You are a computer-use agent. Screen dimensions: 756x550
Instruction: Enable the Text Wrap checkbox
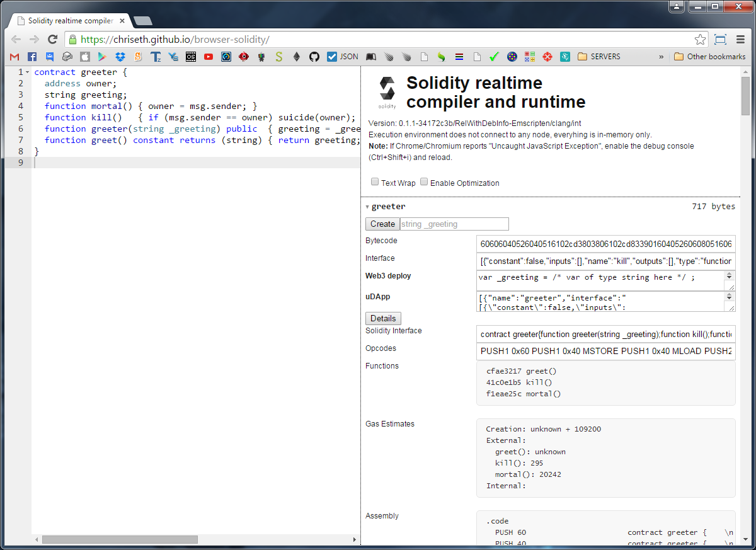tap(375, 182)
